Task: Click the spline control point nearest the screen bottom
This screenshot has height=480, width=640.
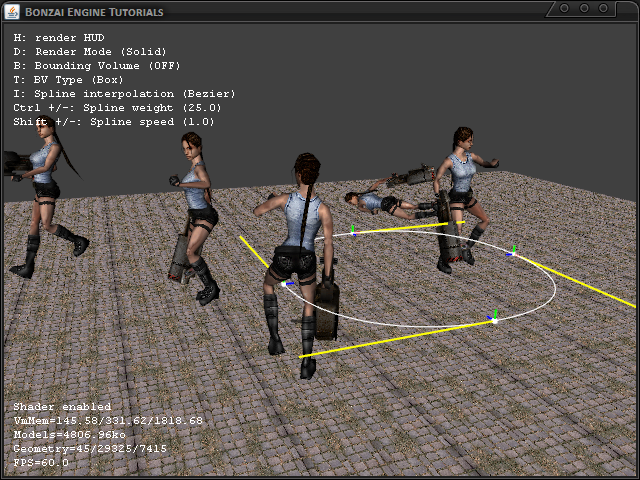Action: click(493, 319)
